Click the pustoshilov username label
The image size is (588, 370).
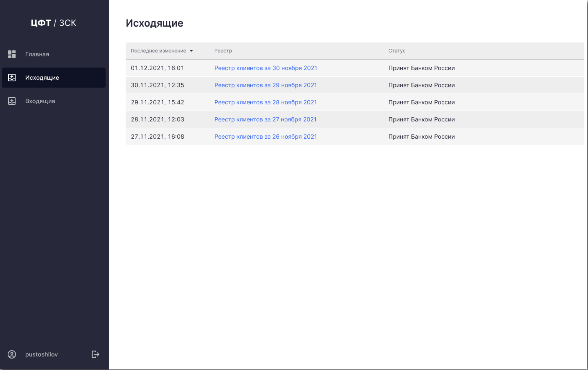41,354
